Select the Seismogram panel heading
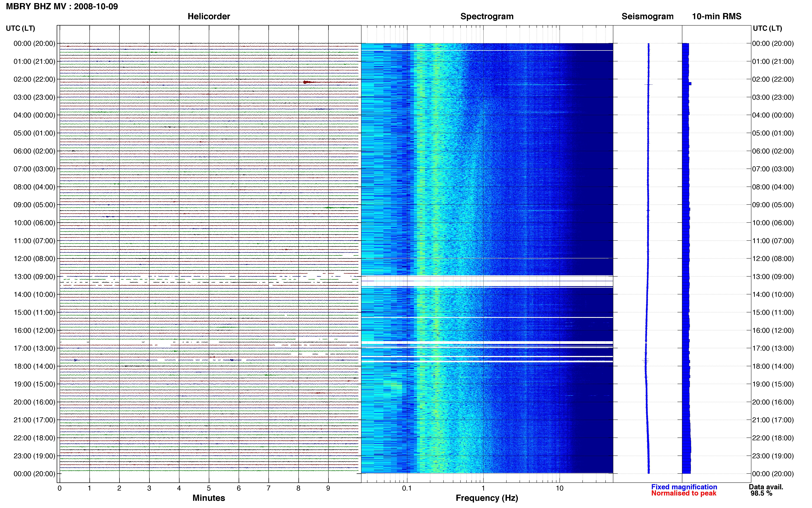 point(647,16)
